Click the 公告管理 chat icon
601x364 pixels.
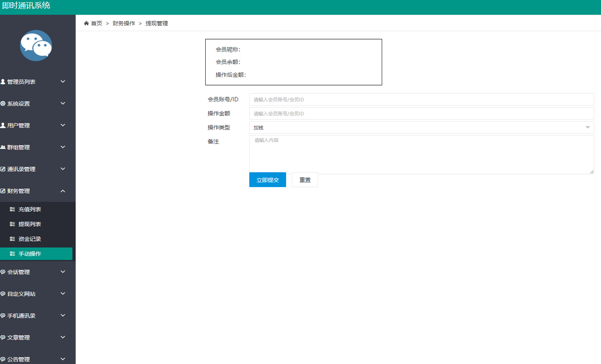click(3, 359)
